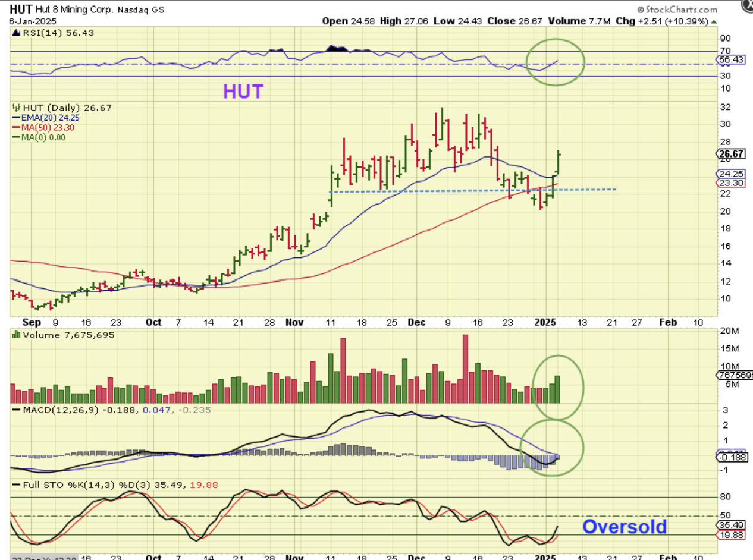This screenshot has height=560, width=753.
Task: Select the HUT (Daily) 26.67 legend entry
Action: pos(62,108)
